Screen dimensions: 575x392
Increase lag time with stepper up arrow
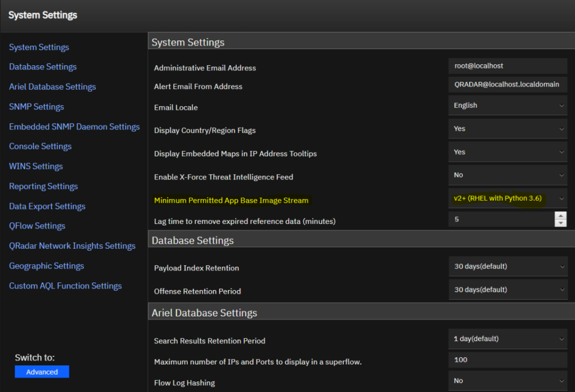coord(561,216)
